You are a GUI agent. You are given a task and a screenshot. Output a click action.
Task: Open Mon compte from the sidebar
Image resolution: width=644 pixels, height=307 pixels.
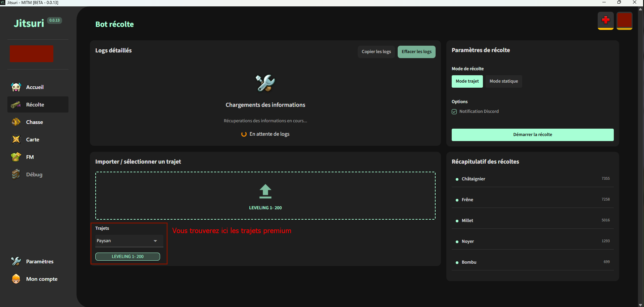point(38,279)
